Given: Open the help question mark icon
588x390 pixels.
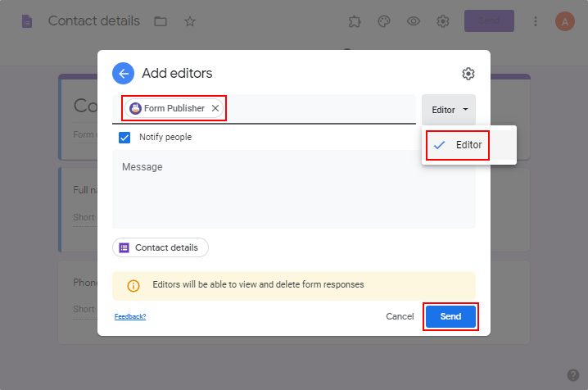Looking at the screenshot, I should [x=573, y=375].
